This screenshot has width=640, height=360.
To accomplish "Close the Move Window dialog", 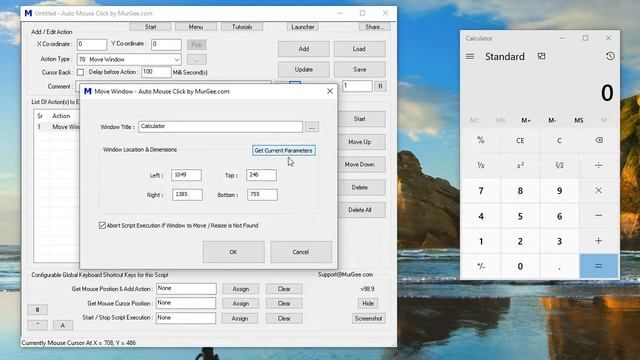I will [x=330, y=91].
